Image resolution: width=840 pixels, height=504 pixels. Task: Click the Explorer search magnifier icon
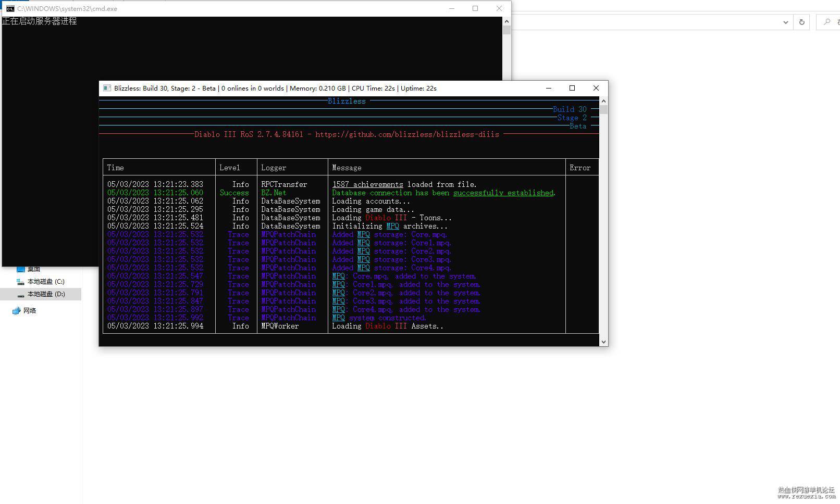point(826,22)
